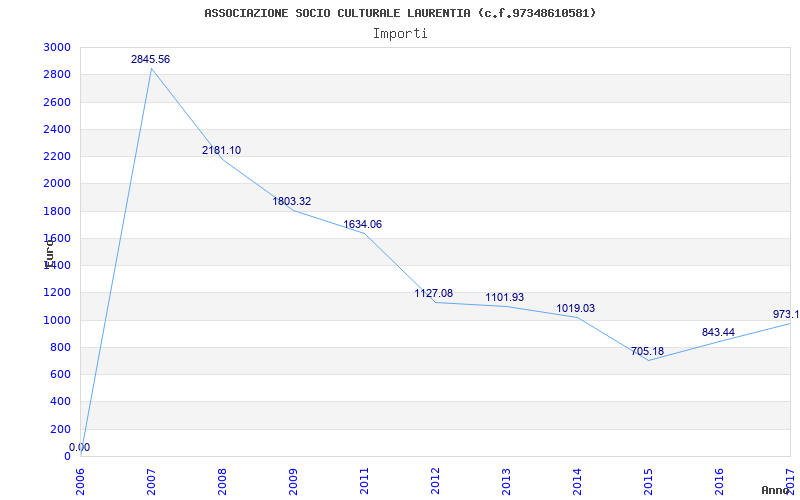This screenshot has width=800, height=500.
Task: Click the 800 y-axis tick label
Action: click(x=60, y=347)
